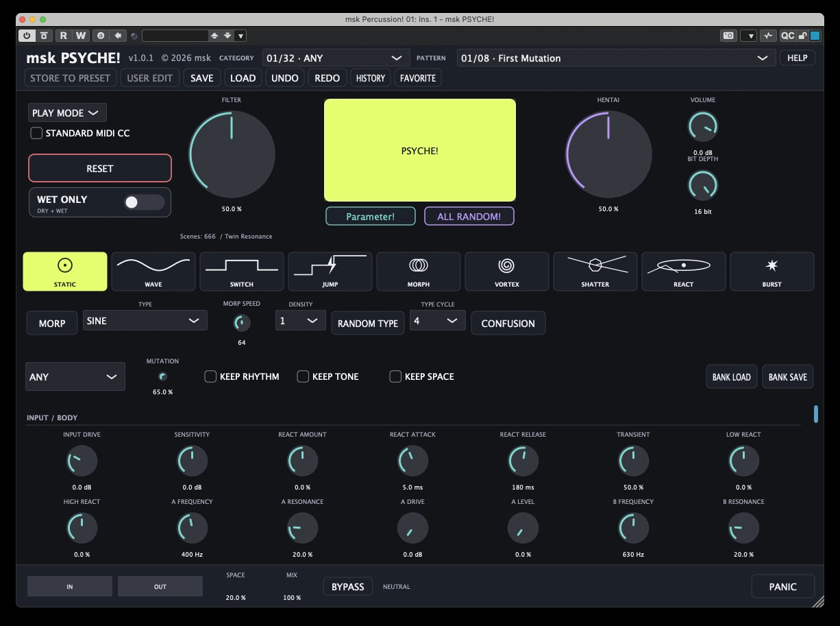Open the PATTERN dropdown First Mutation

[x=616, y=58]
